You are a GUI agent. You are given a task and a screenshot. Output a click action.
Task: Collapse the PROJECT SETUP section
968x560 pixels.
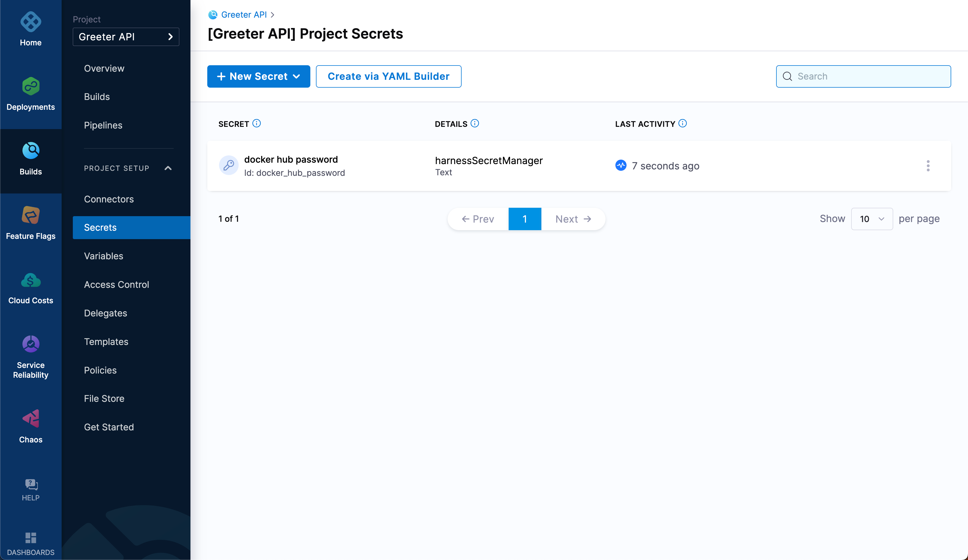[x=168, y=168]
